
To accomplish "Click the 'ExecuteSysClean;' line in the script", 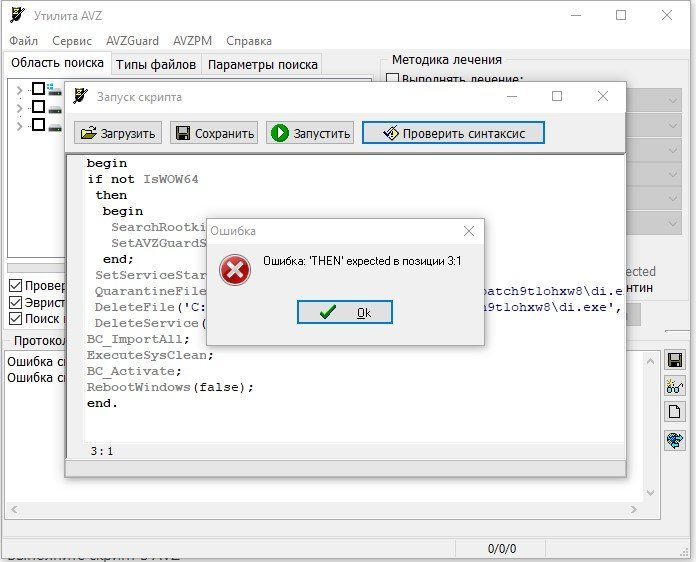I will (150, 355).
